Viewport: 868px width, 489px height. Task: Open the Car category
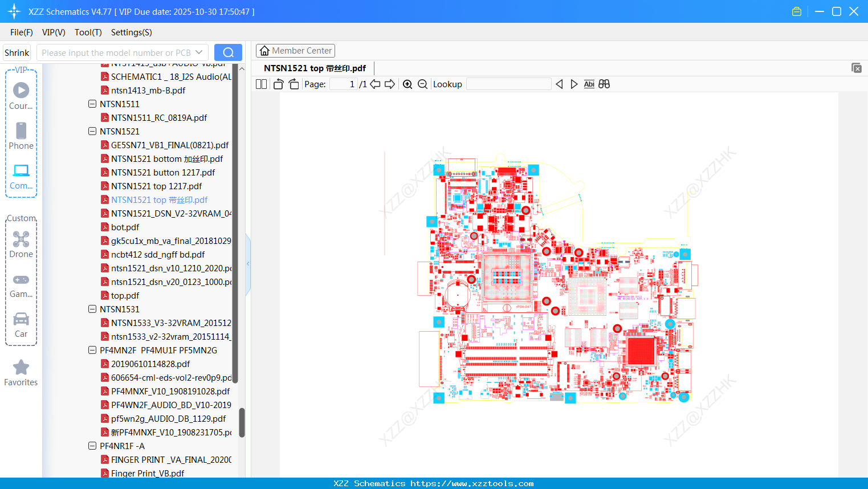click(21, 325)
